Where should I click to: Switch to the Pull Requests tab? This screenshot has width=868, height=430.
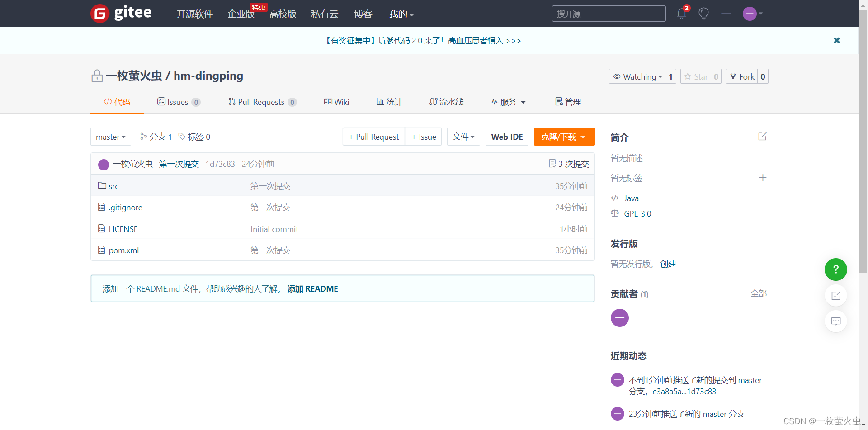tap(262, 102)
